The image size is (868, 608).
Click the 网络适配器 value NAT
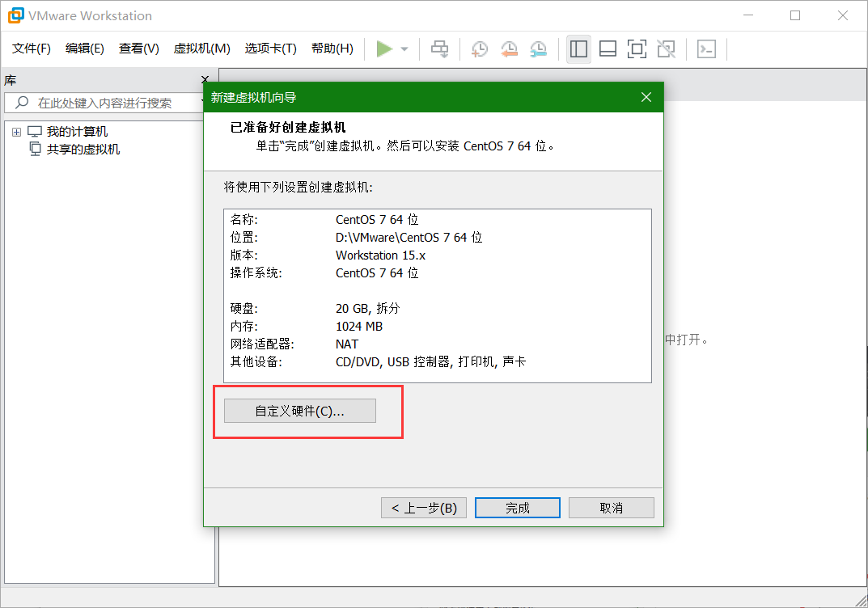[347, 344]
